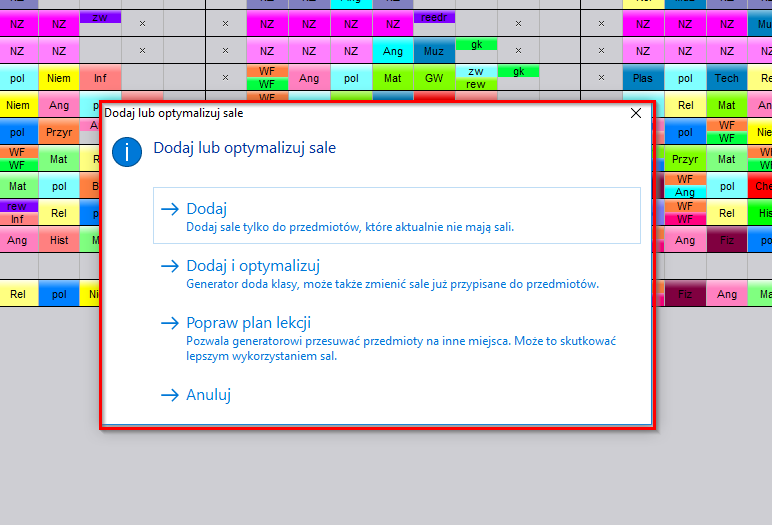Click the arrow icon beside Dodaj i optymalizuj
Image resolution: width=772 pixels, height=525 pixels.
pyautogui.click(x=169, y=266)
